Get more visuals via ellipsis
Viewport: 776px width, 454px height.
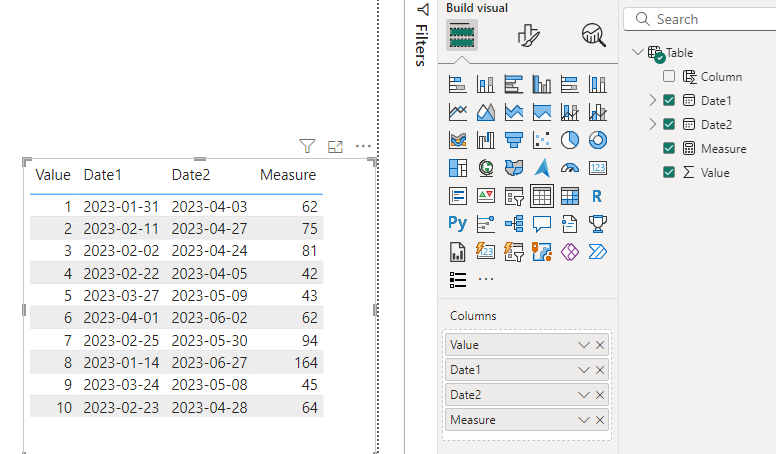click(486, 279)
